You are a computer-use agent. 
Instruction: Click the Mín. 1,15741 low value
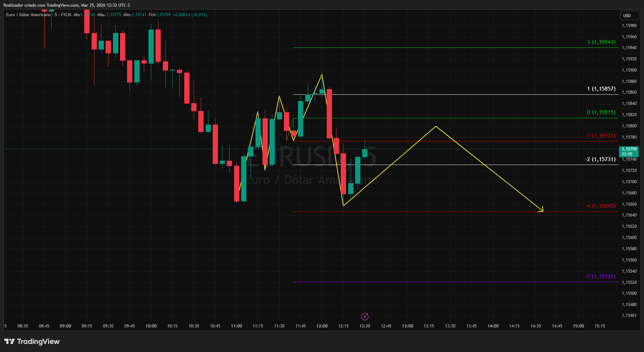(x=135, y=15)
